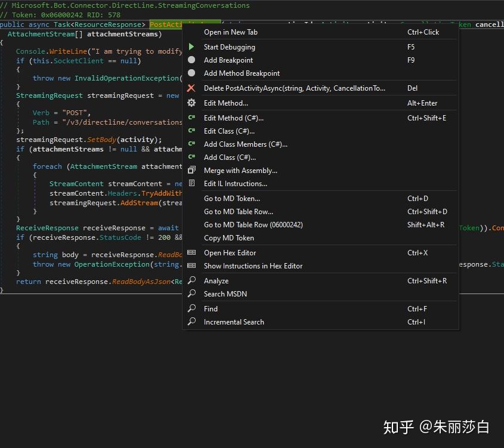Screen dimensions: 504x448
Task: Click the C# icon beside Edit Class
Action: [x=191, y=131]
